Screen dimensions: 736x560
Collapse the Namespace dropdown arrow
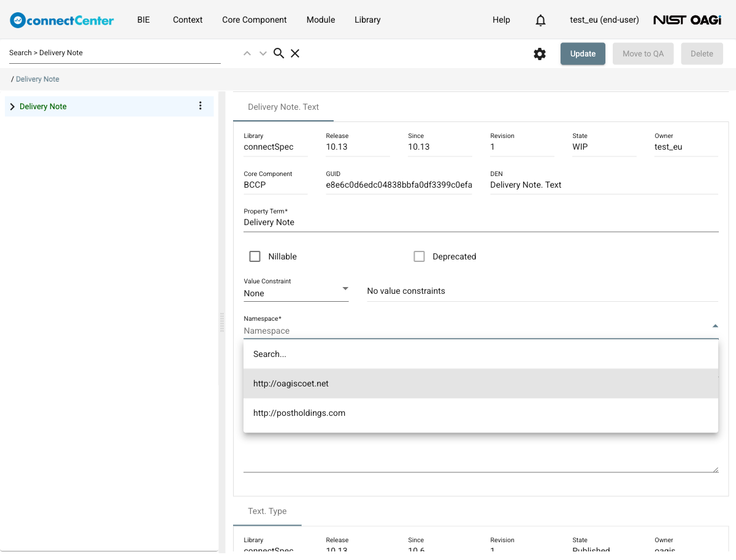point(715,326)
